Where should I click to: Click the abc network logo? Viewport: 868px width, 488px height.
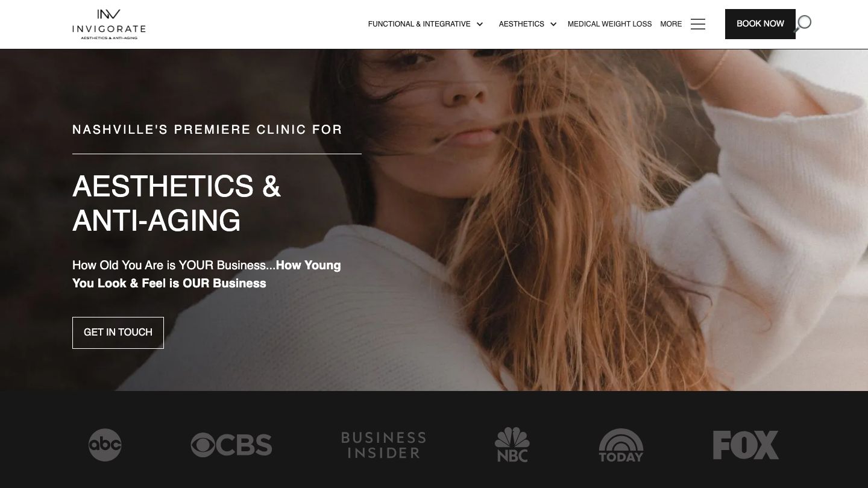pos(105,445)
